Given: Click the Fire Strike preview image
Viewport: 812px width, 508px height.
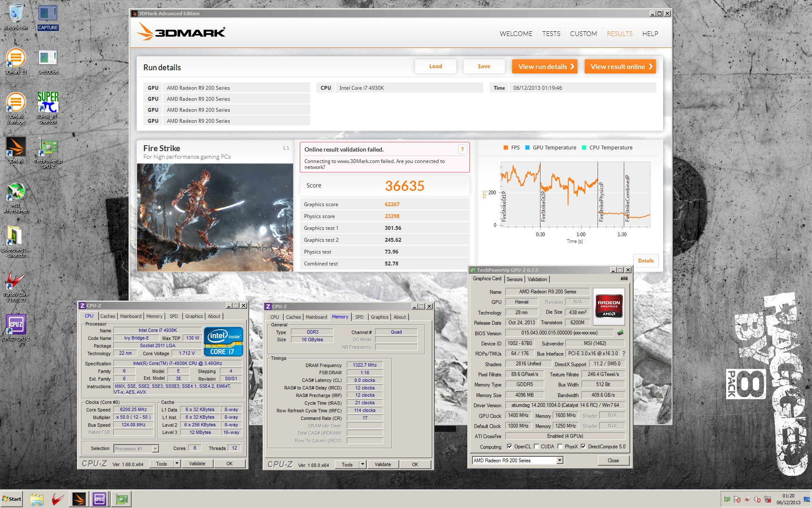Looking at the screenshot, I should tap(215, 217).
